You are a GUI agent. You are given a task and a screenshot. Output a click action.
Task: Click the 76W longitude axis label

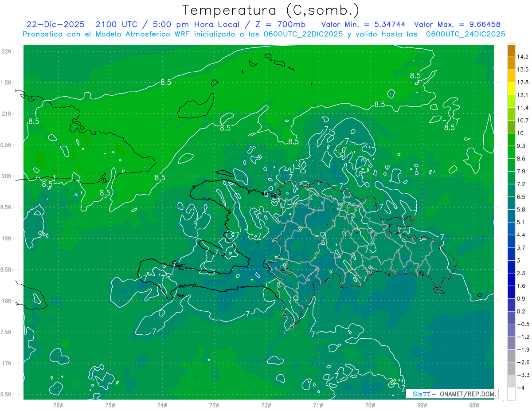coord(58,405)
